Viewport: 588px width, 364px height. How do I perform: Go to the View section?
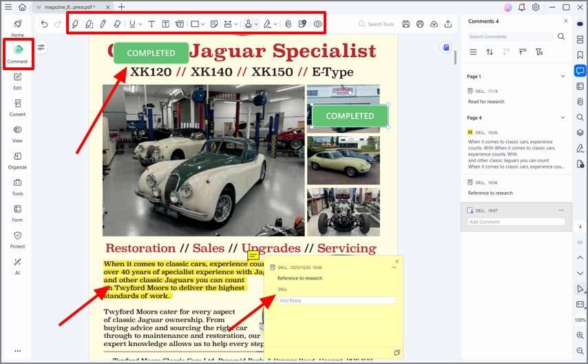point(18,134)
